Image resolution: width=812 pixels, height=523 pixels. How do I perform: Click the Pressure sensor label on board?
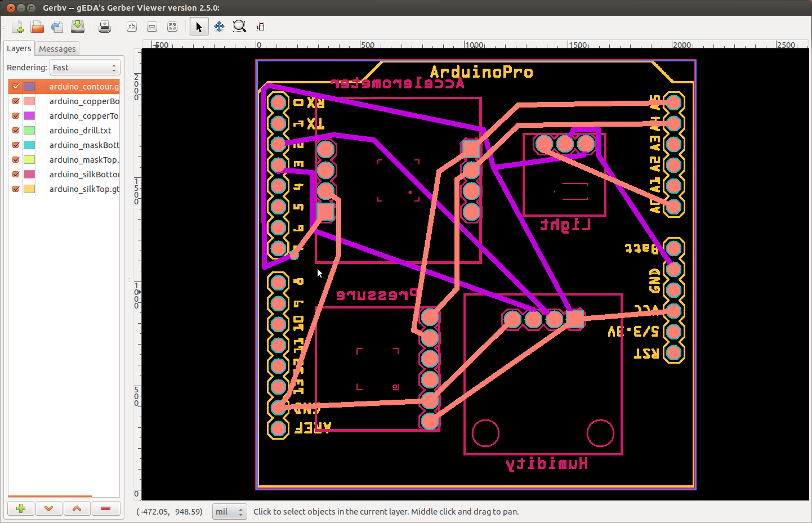point(377,295)
